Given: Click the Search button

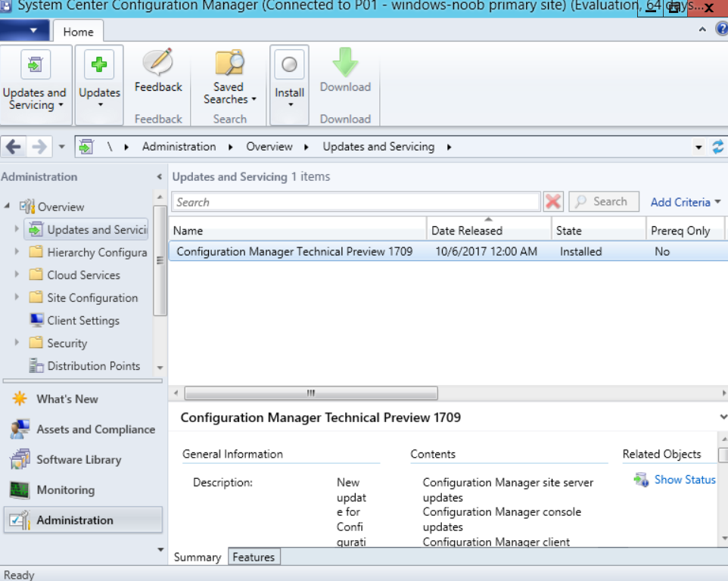Looking at the screenshot, I should tap(604, 201).
